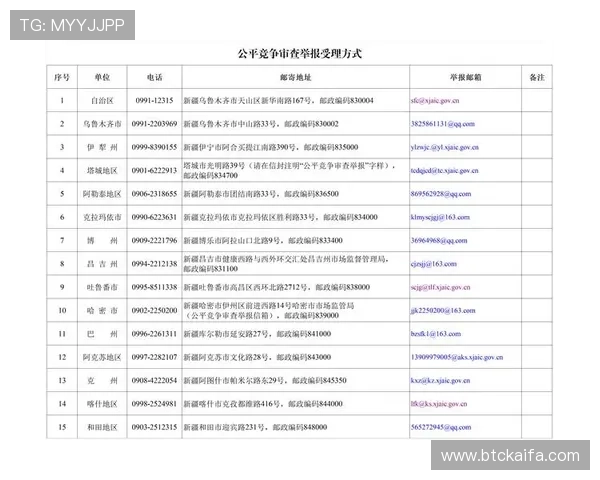This screenshot has height=480, width=600.
Task: Open the kxz@kz.xjaic.gov.cn email link
Action: coord(440,381)
